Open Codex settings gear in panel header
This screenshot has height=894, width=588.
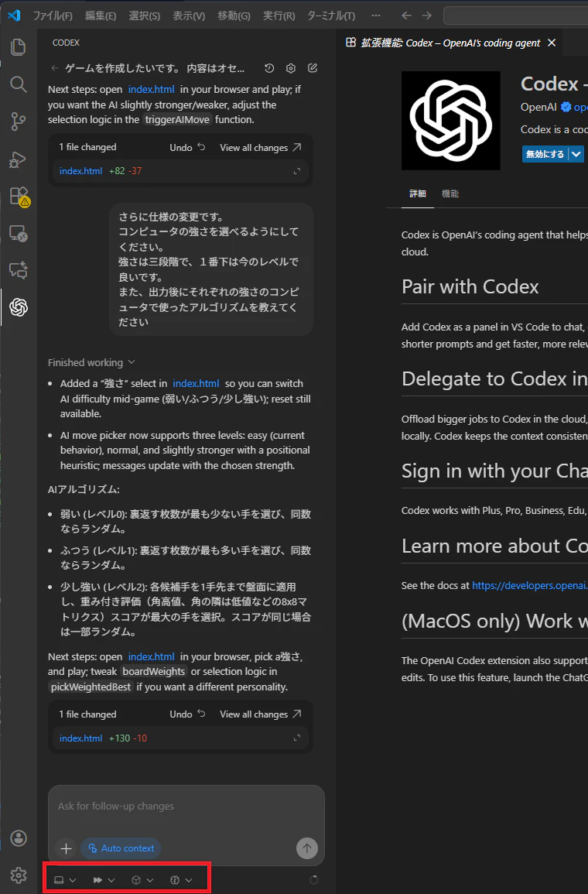(291, 68)
